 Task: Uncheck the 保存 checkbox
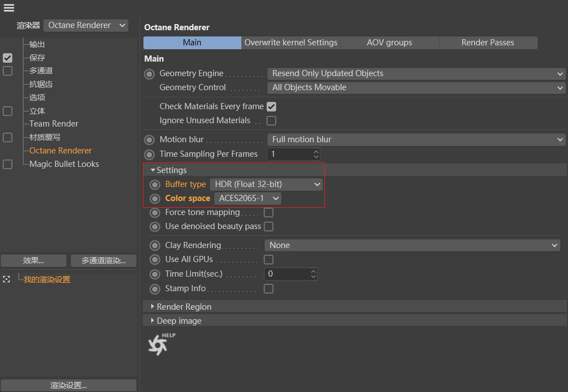click(8, 58)
